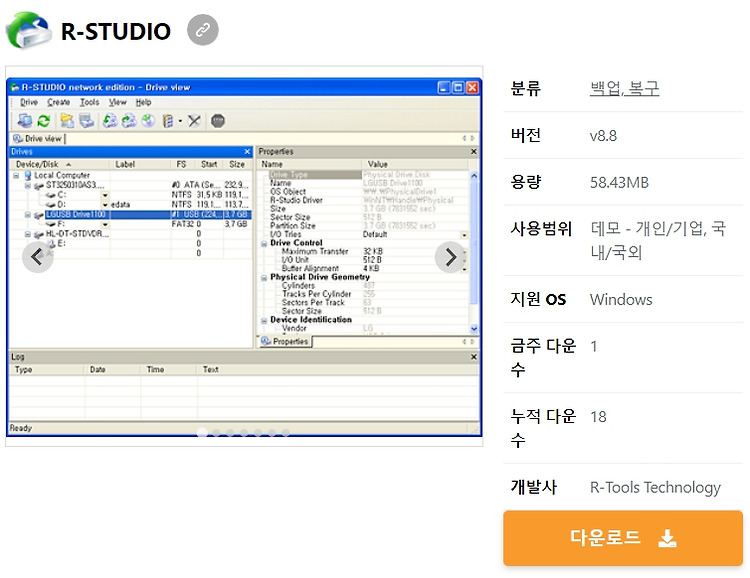The image size is (750, 578).
Task: Close the Properties panel with its X
Action: tap(474, 152)
